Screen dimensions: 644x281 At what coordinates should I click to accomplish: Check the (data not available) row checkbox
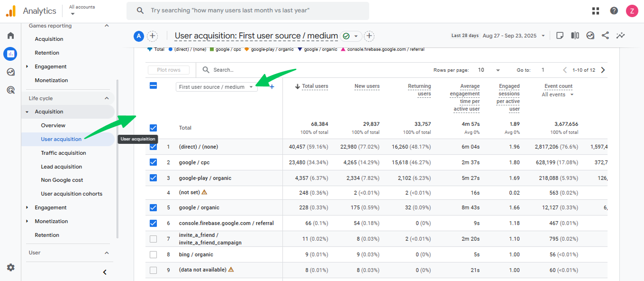(x=153, y=270)
